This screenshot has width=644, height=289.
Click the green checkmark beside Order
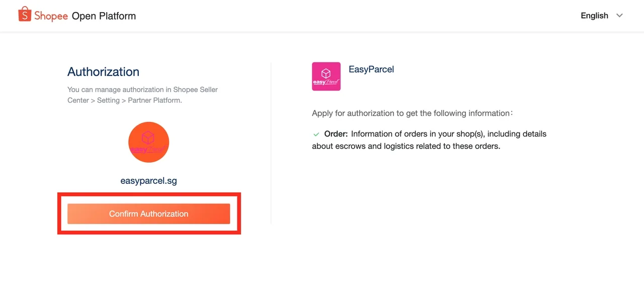click(316, 134)
